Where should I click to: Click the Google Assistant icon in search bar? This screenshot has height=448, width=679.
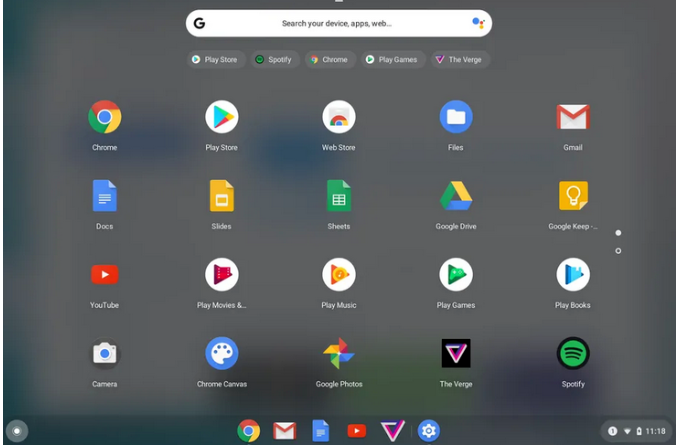coord(478,23)
